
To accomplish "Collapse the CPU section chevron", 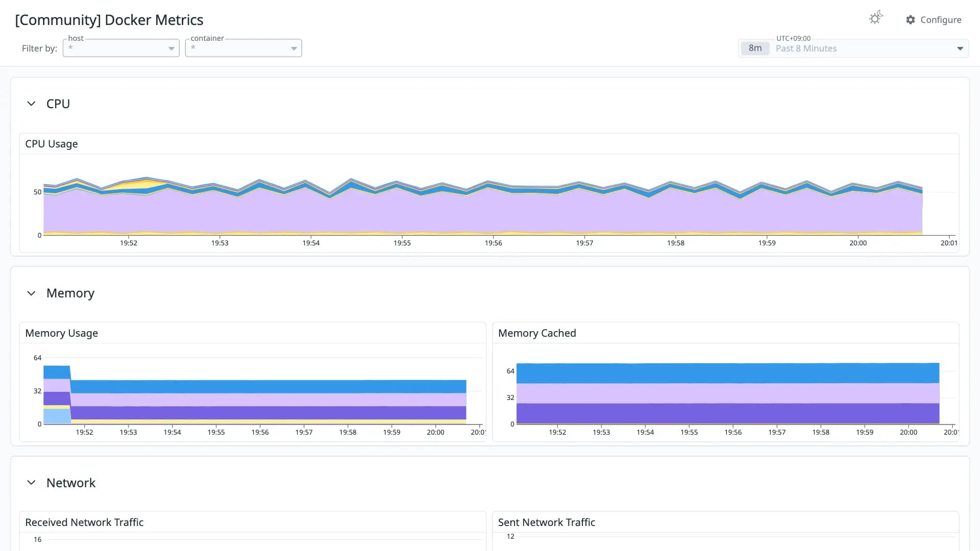I will (31, 104).
